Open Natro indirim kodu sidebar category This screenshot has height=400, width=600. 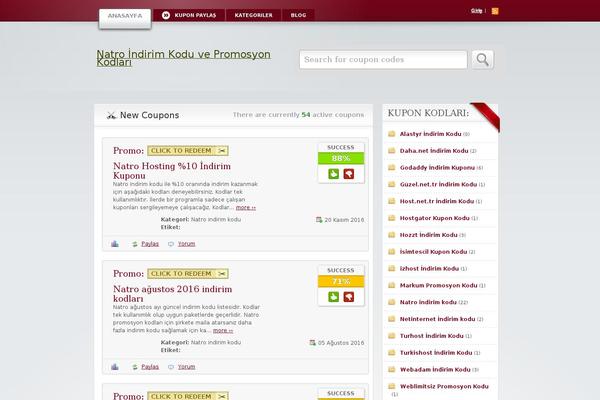[428, 302]
